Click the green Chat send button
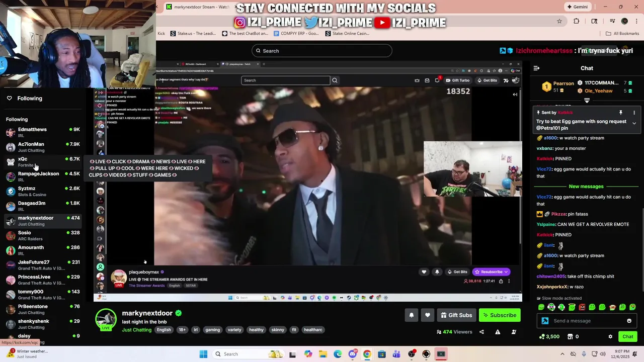644x362 pixels. coord(628,336)
